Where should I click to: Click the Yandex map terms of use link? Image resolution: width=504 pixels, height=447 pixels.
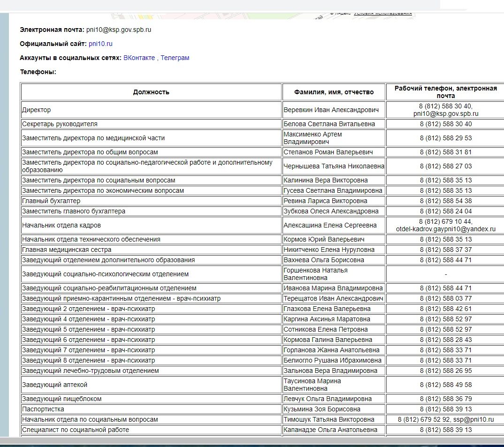383,13
